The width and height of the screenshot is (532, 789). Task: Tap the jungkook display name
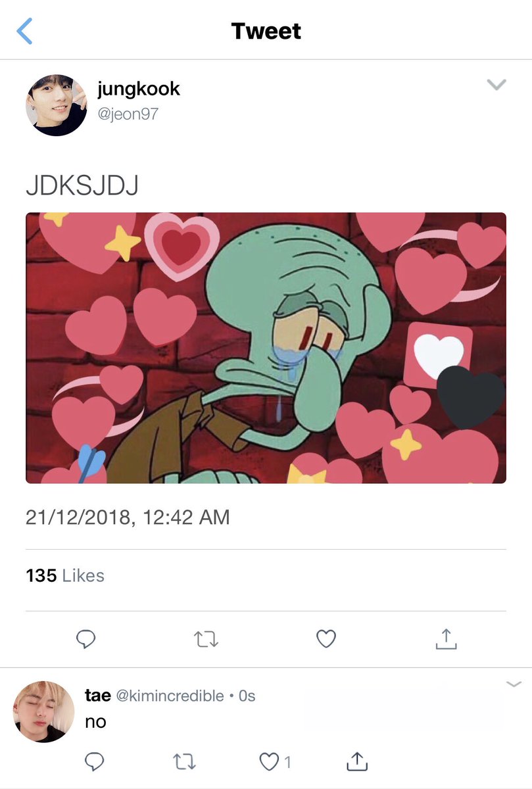(x=138, y=89)
